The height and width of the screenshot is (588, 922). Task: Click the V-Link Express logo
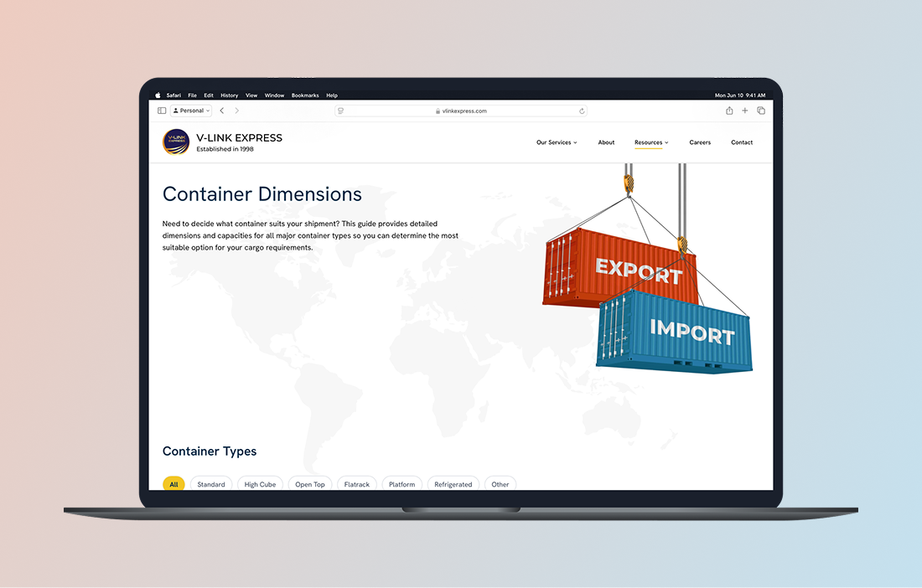pyautogui.click(x=176, y=142)
